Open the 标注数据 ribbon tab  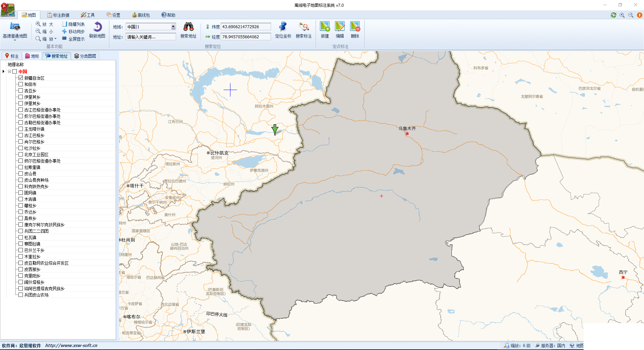point(58,15)
